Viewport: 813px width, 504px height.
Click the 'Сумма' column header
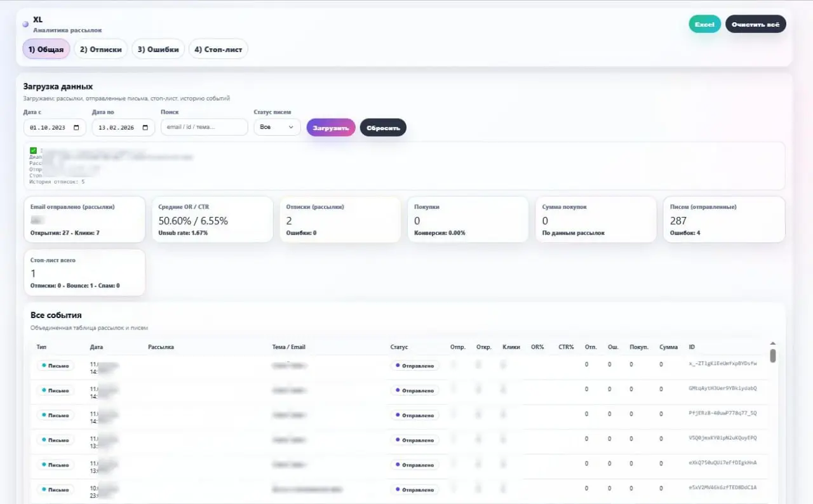point(669,347)
